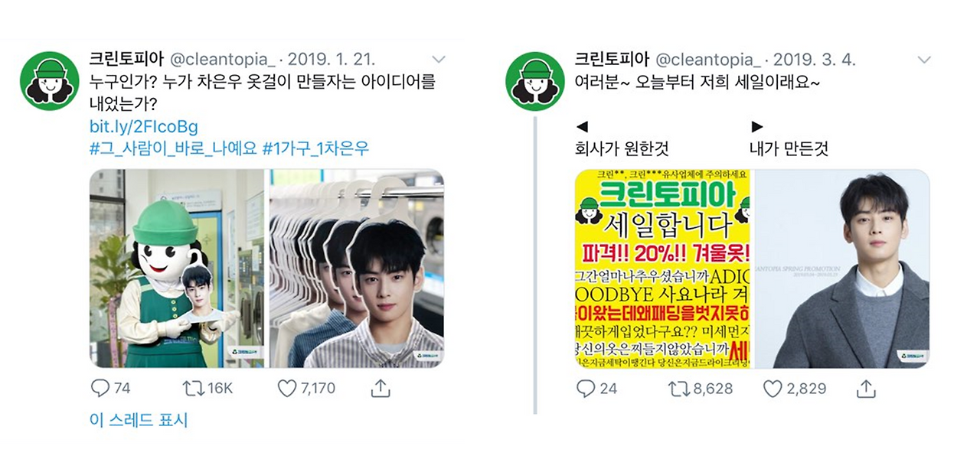
Task: Open the cleantopia avatar on the left tweet
Action: tap(50, 81)
